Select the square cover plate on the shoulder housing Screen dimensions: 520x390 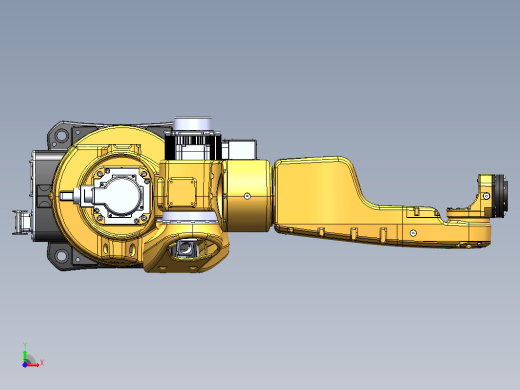pos(182,192)
